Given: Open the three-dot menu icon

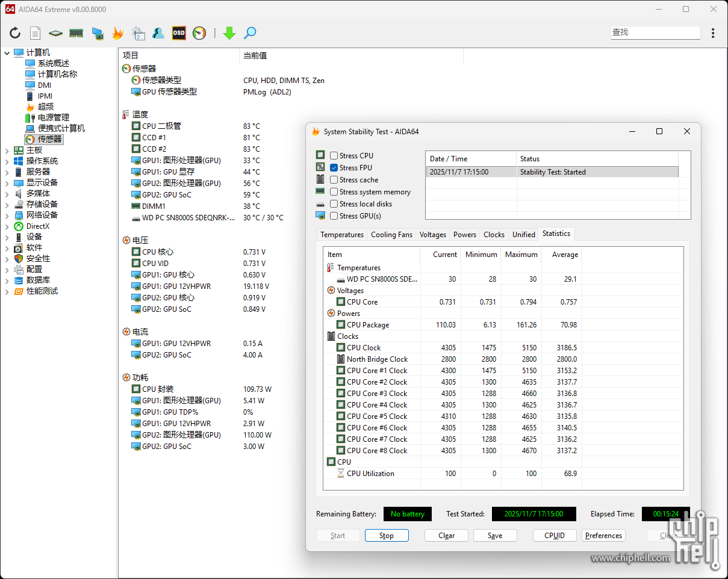Looking at the screenshot, I should pyautogui.click(x=713, y=33).
